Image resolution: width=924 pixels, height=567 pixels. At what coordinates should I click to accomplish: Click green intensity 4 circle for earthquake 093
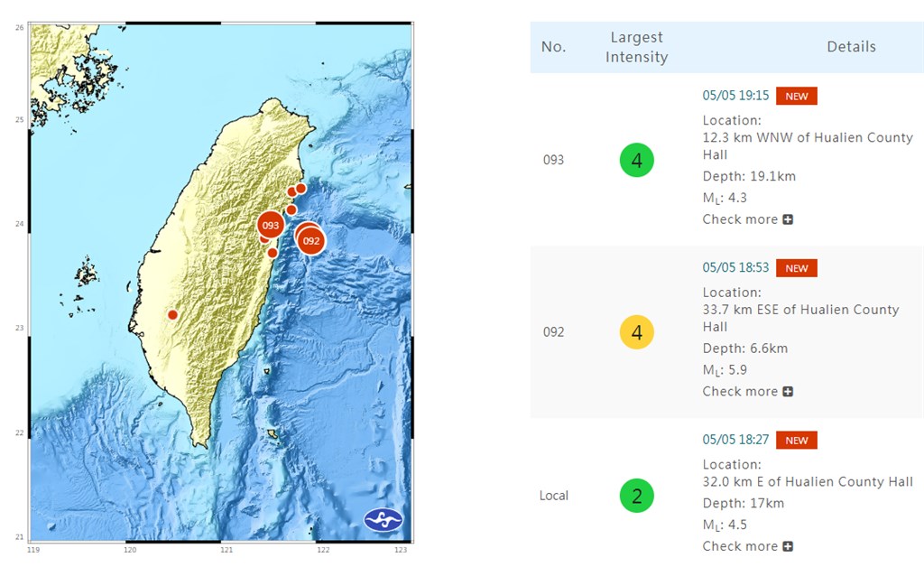tap(636, 161)
